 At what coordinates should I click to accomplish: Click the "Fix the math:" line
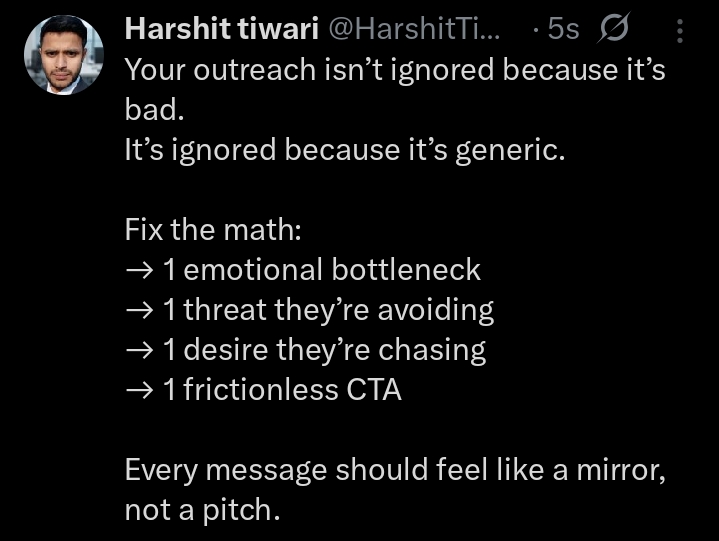pyautogui.click(x=212, y=230)
